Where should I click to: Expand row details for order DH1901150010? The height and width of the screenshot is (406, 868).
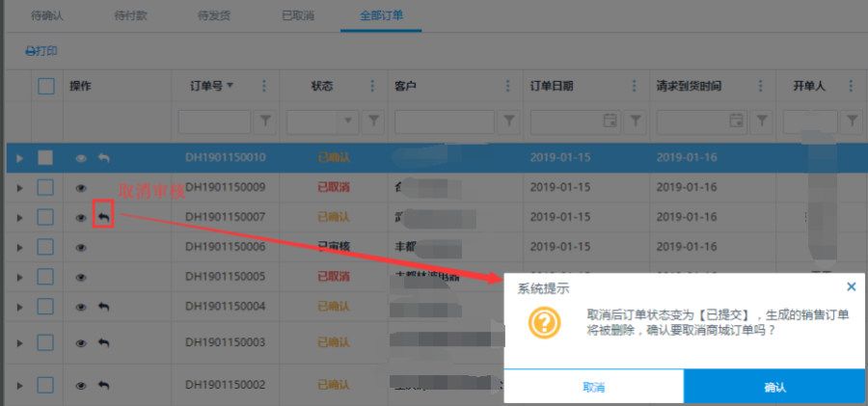tap(18, 157)
